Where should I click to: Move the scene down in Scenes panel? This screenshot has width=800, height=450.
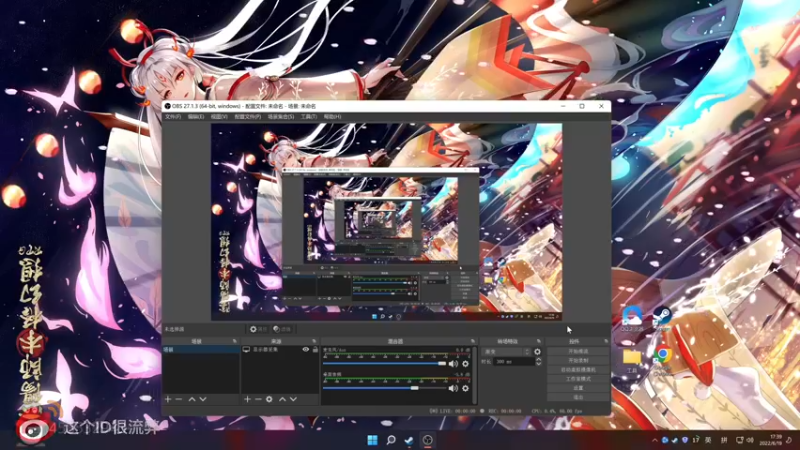coord(203,399)
